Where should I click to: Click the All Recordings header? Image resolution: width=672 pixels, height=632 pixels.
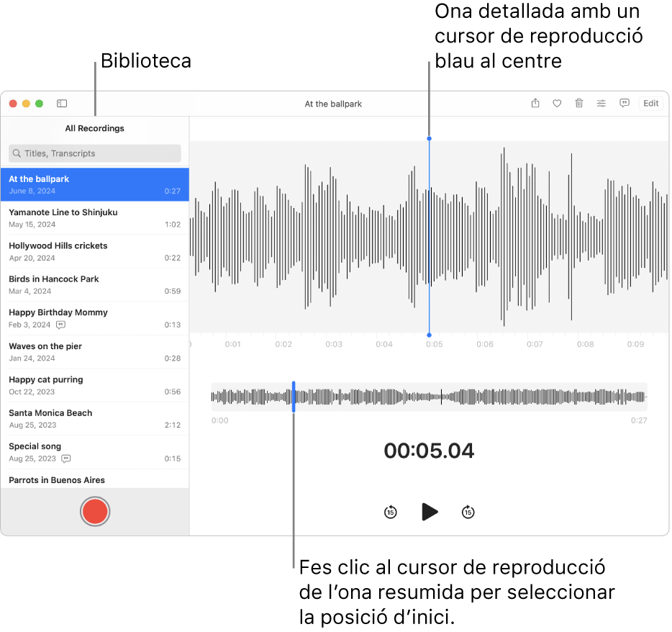[95, 128]
